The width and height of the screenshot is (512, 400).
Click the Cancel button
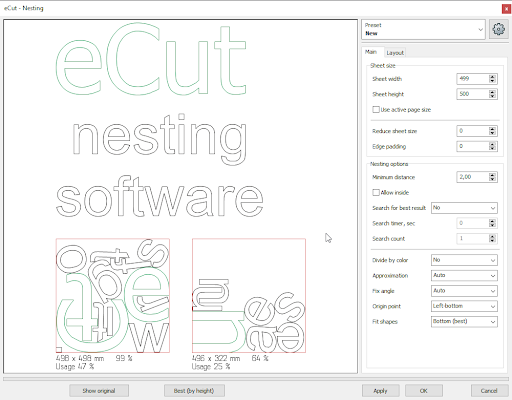pyautogui.click(x=489, y=391)
